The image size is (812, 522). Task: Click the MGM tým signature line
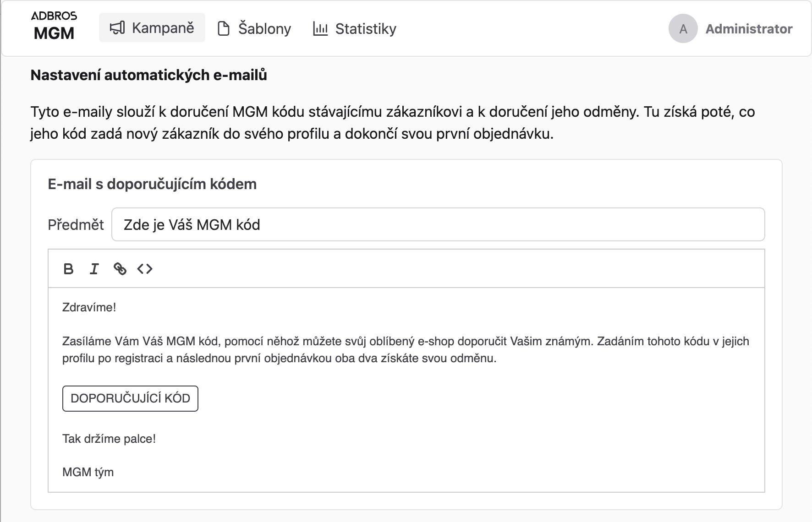click(x=88, y=472)
